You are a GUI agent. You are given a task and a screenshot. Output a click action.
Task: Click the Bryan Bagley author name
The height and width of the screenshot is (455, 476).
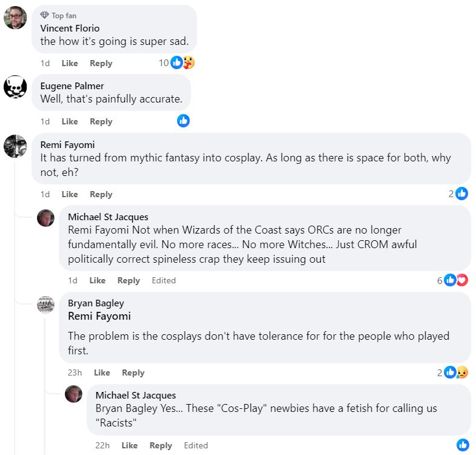[x=96, y=303]
